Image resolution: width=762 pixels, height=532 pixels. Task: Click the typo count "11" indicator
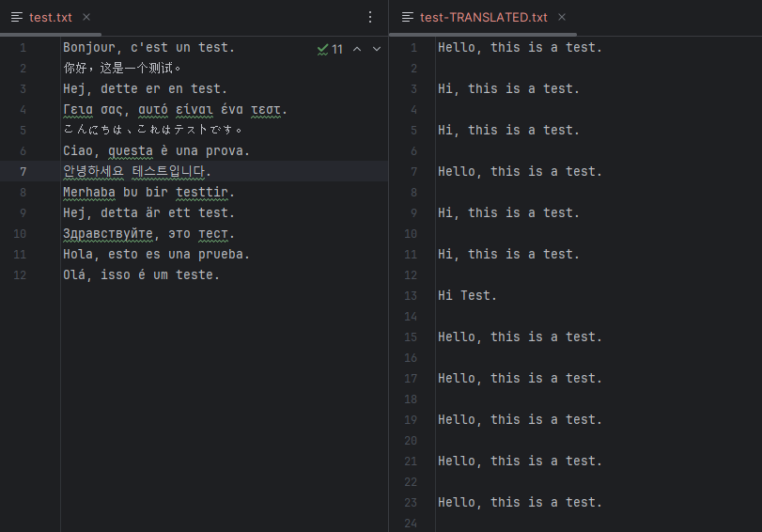[x=337, y=49]
